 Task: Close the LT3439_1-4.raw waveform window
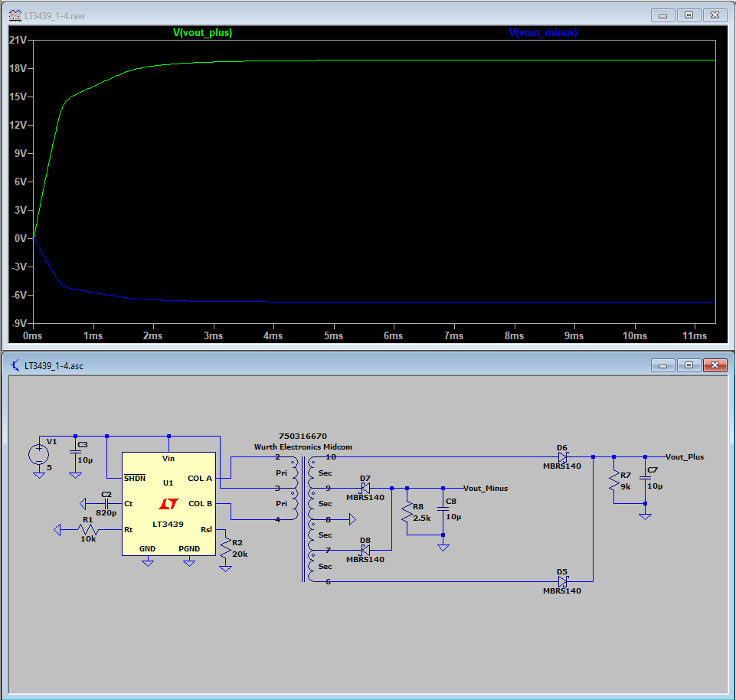715,15
